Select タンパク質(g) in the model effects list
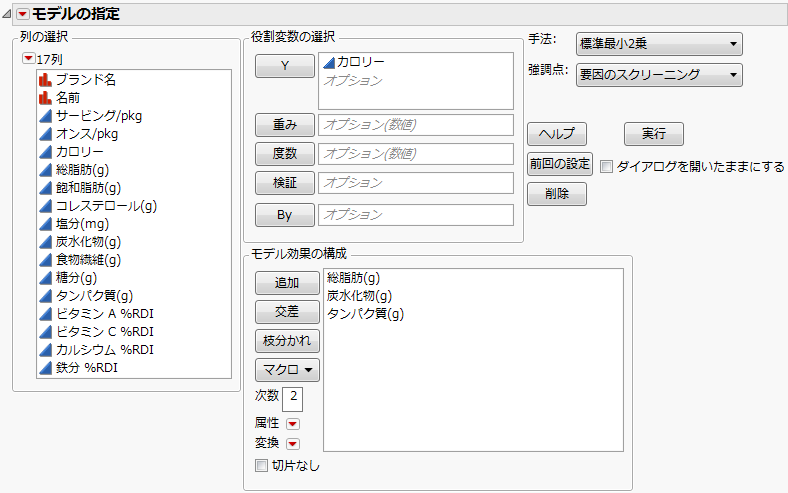The width and height of the screenshot is (788, 493). (365, 313)
